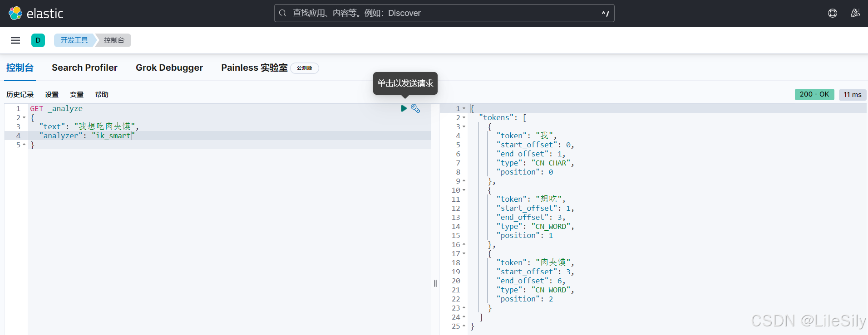Collapse response root fold at line 1
Image resolution: width=868 pixels, height=335 pixels.
pos(464,109)
